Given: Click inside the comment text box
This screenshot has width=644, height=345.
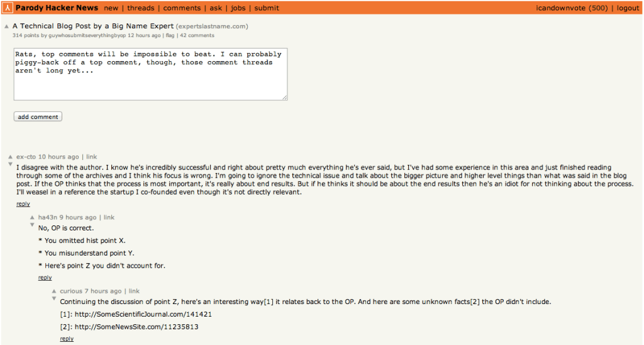Looking at the screenshot, I should (x=150, y=74).
